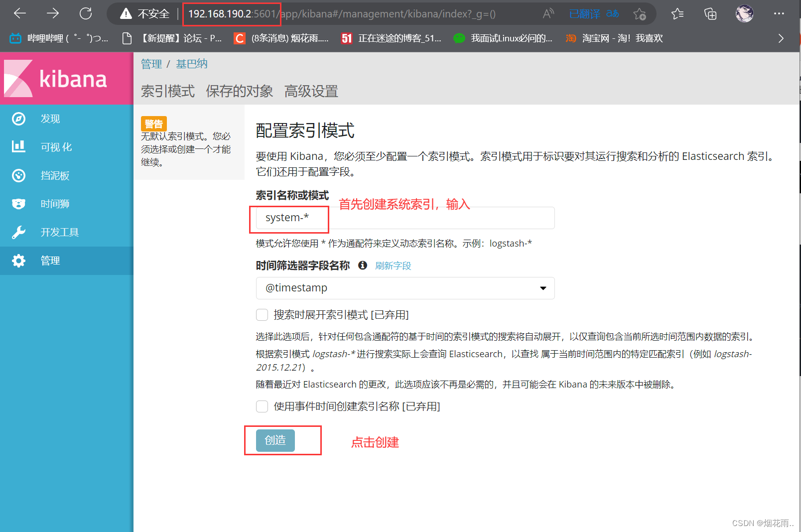
Task: Open the 高级设置 tab
Action: pyautogui.click(x=311, y=91)
